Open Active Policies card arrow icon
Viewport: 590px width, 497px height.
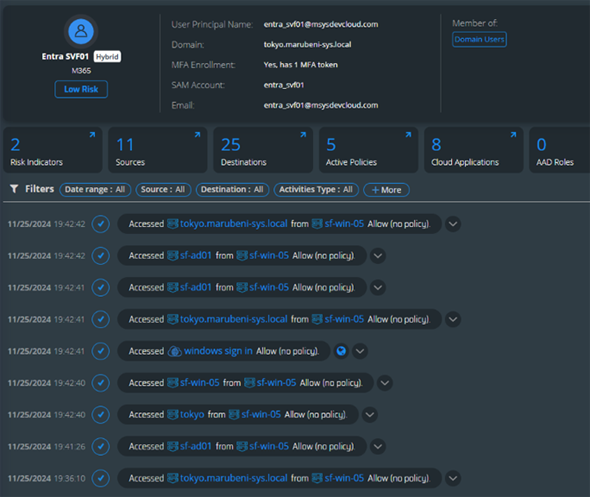(408, 135)
